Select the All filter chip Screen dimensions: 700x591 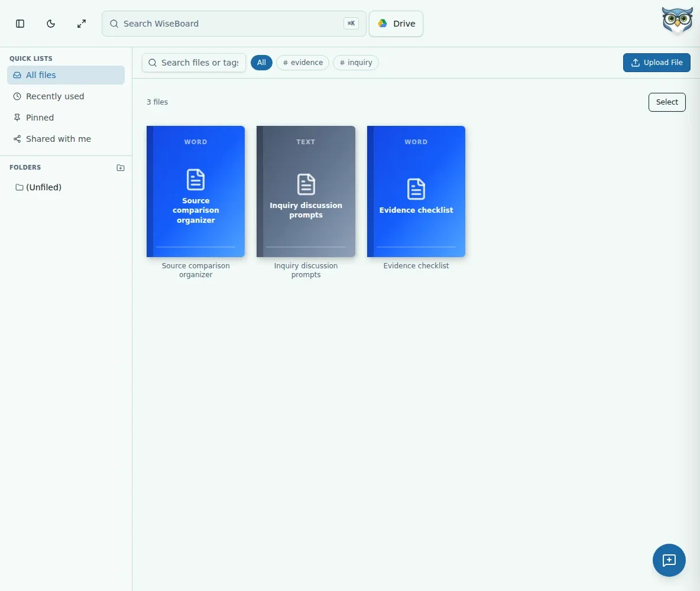pyautogui.click(x=261, y=63)
